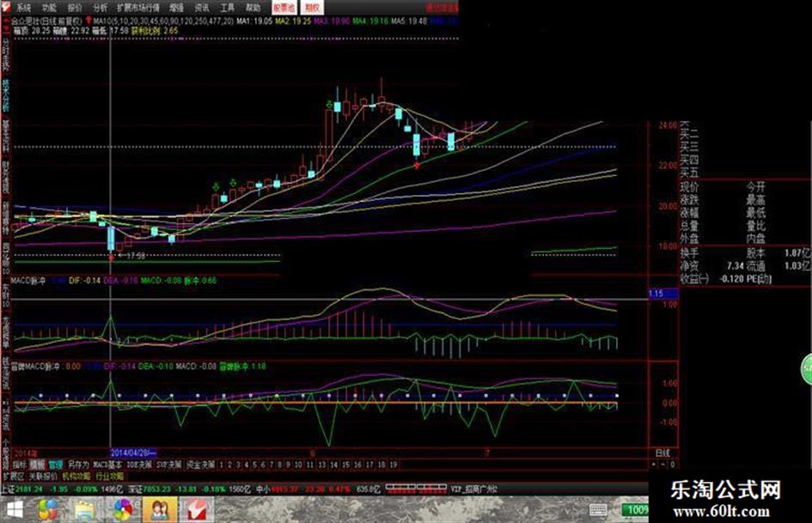Select the 管理 tab
Viewport: 812px width, 523px height.
(55, 465)
